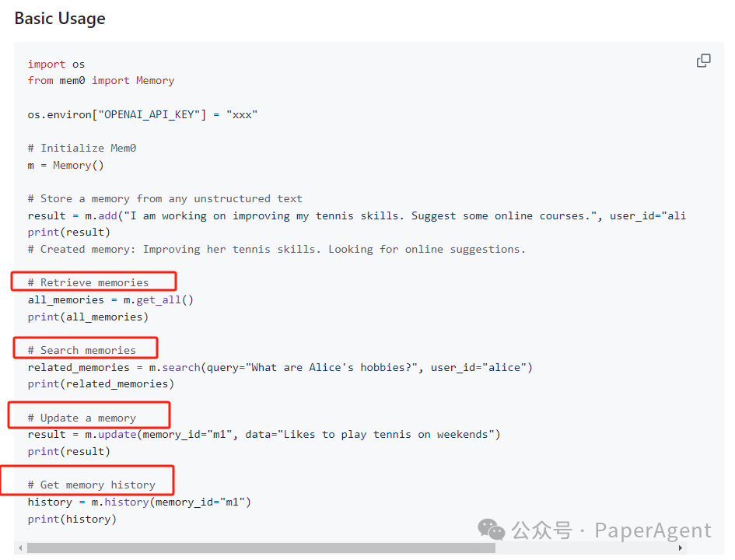Click '# Store a memory from any unstructured text'

coord(165,198)
